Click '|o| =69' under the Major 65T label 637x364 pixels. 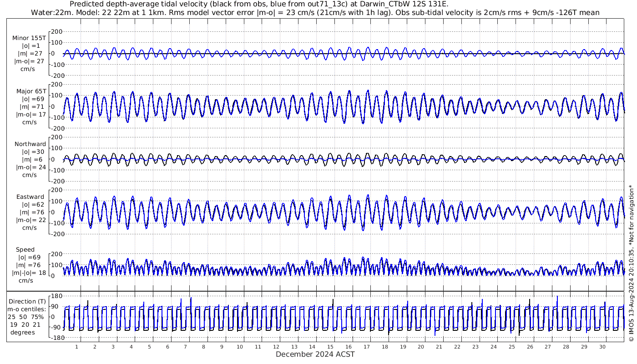pyautogui.click(x=31, y=99)
